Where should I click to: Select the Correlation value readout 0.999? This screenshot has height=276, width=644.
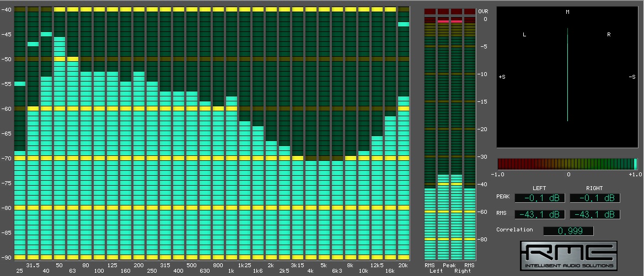pyautogui.click(x=568, y=231)
